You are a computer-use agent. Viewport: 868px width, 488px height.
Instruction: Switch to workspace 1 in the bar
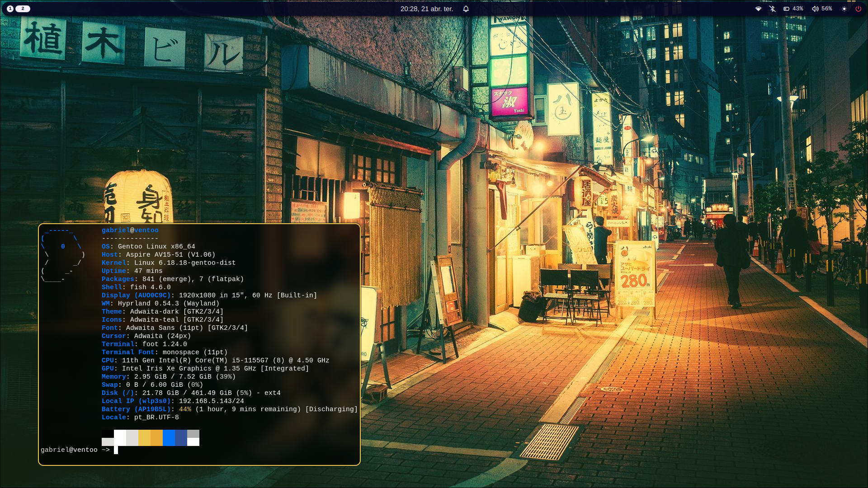click(x=10, y=9)
